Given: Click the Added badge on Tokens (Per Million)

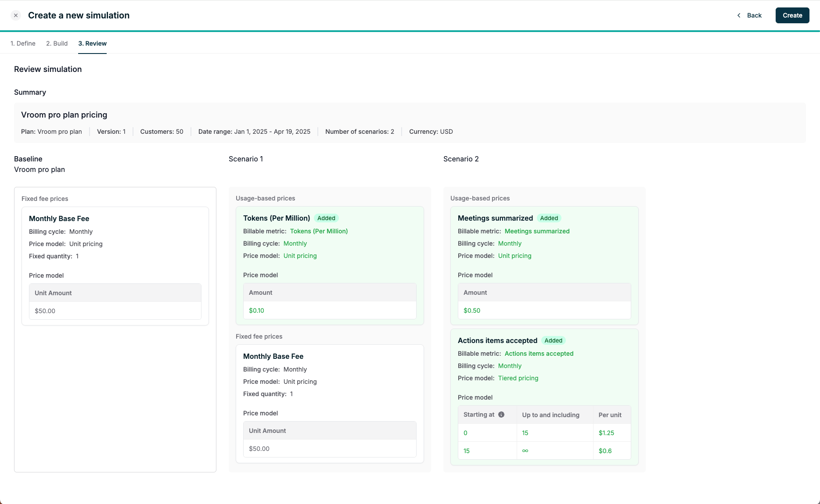Looking at the screenshot, I should coord(326,218).
